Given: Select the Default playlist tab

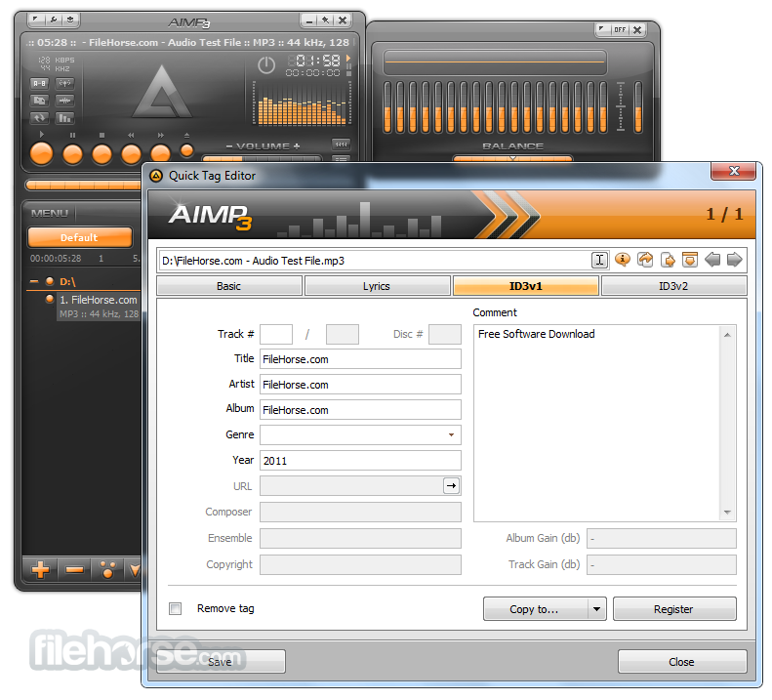Looking at the screenshot, I should 80,237.
